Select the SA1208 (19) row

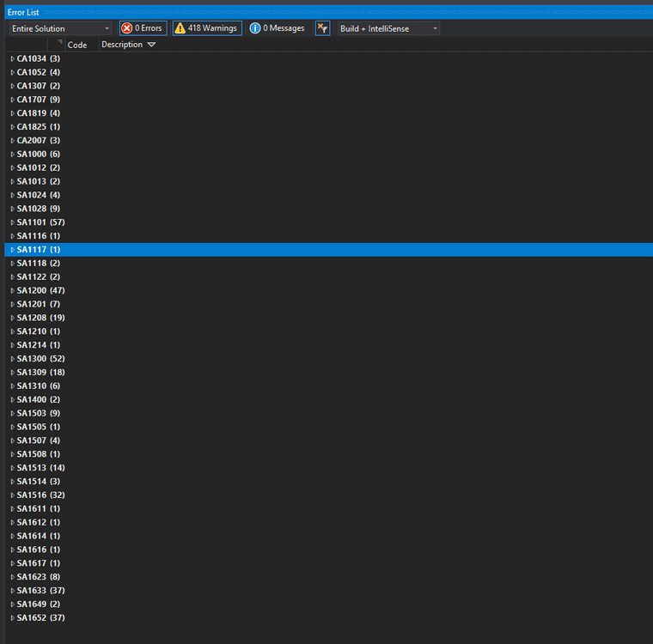(328, 318)
